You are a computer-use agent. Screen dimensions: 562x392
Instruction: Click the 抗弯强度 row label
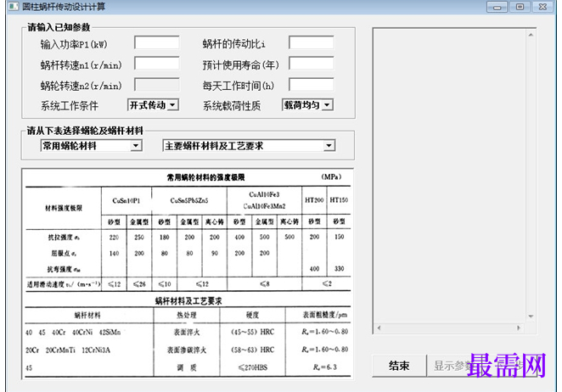[64, 269]
